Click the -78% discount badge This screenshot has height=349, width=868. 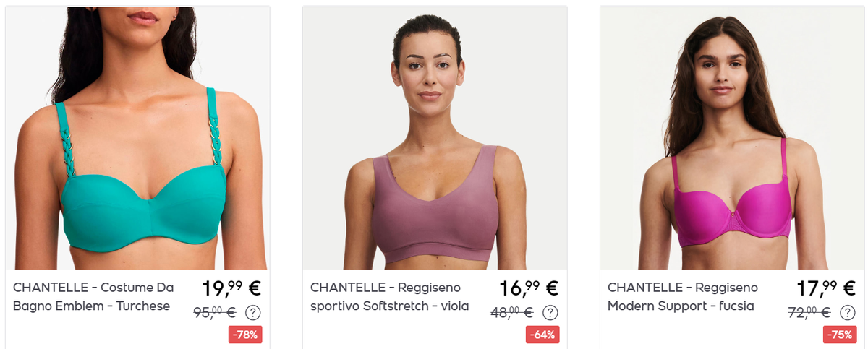pos(245,335)
